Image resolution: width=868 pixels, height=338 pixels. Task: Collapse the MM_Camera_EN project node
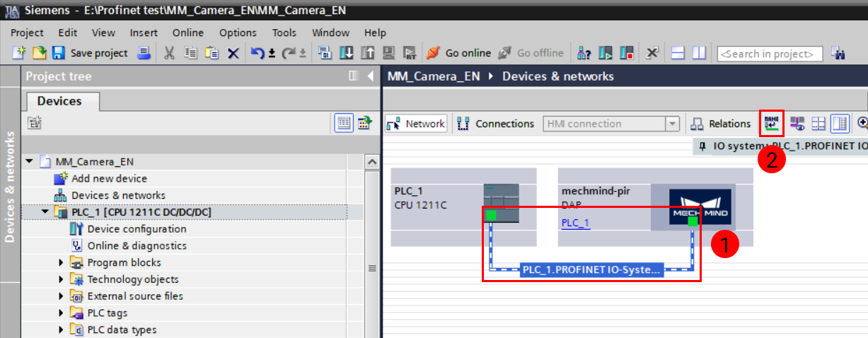[x=30, y=161]
